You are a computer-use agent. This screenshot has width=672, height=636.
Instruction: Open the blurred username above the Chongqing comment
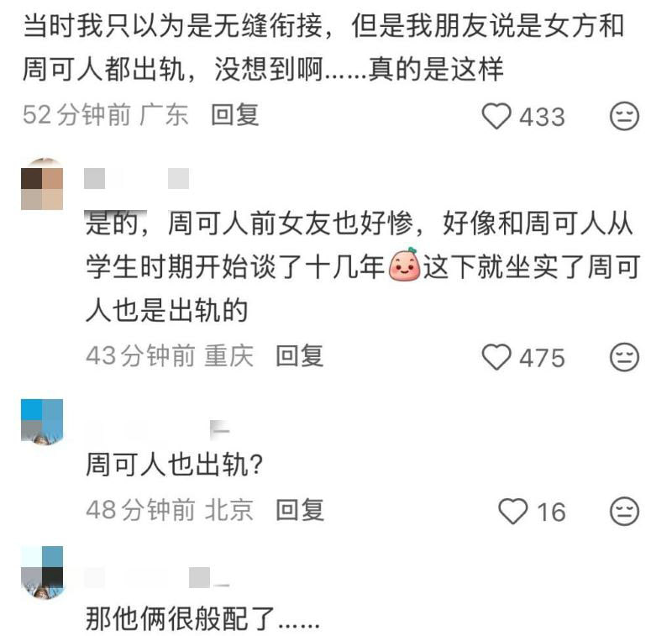coord(137,178)
